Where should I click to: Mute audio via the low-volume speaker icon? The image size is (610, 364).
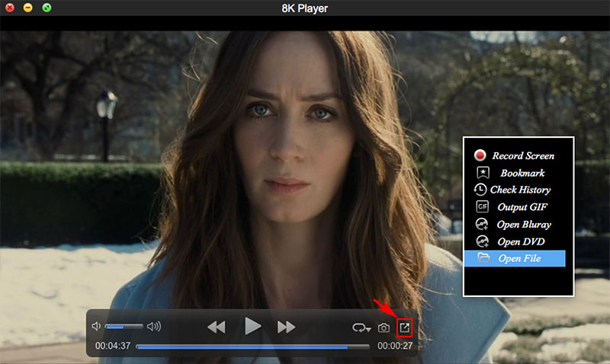click(x=96, y=327)
